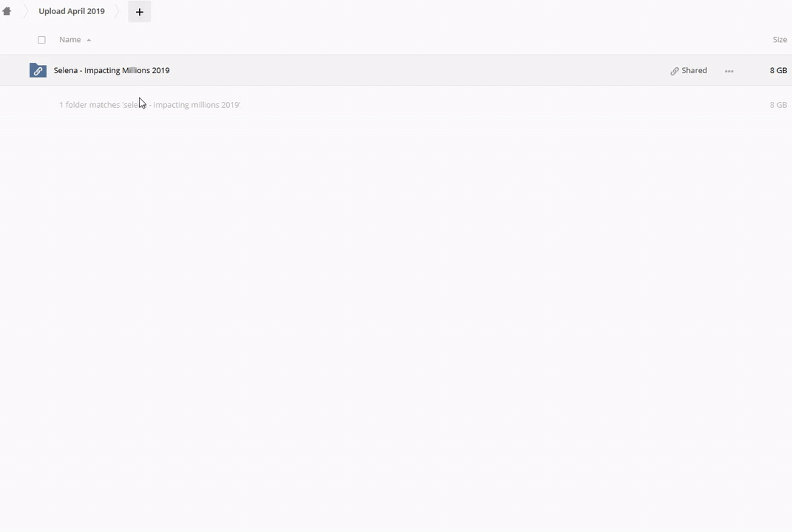Click the '1 folder matches' summary text

(x=149, y=105)
